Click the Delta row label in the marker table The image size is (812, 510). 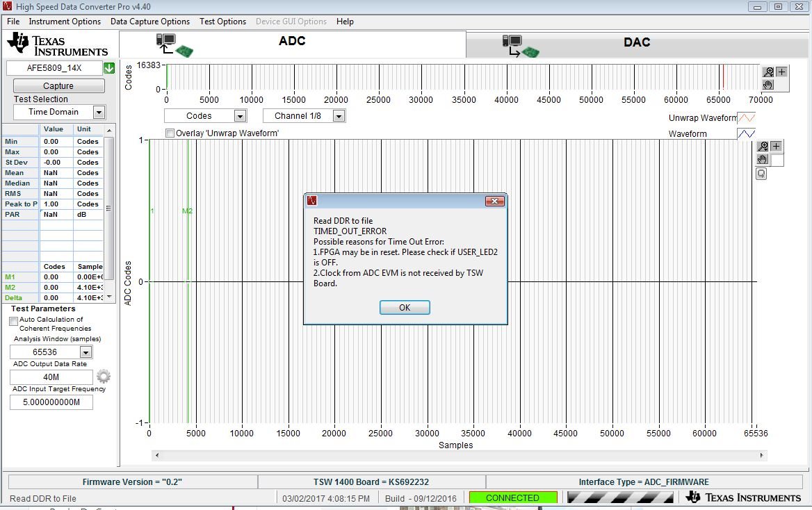point(13,297)
